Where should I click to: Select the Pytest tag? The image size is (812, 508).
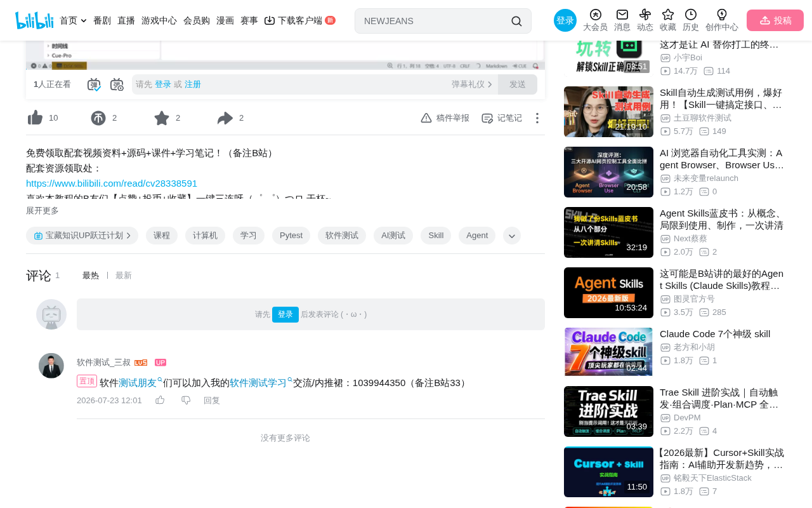coord(291,236)
